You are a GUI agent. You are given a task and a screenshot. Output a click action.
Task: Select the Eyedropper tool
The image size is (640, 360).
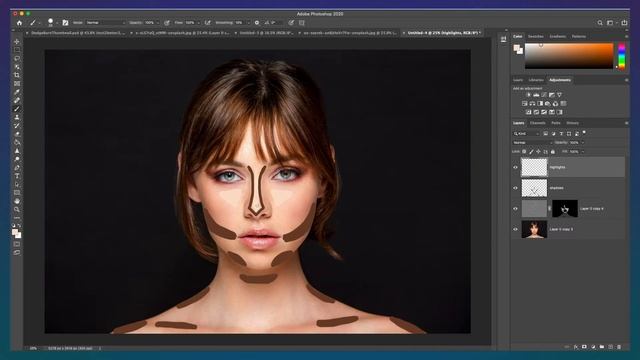(17, 92)
